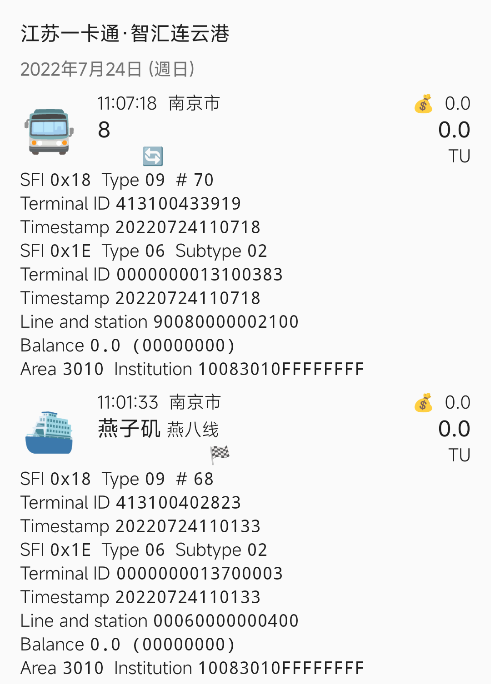This screenshot has width=491, height=684.
Task: Click the SFI 0x18 Type 09 # 68 line
Action: pyautogui.click(x=117, y=479)
